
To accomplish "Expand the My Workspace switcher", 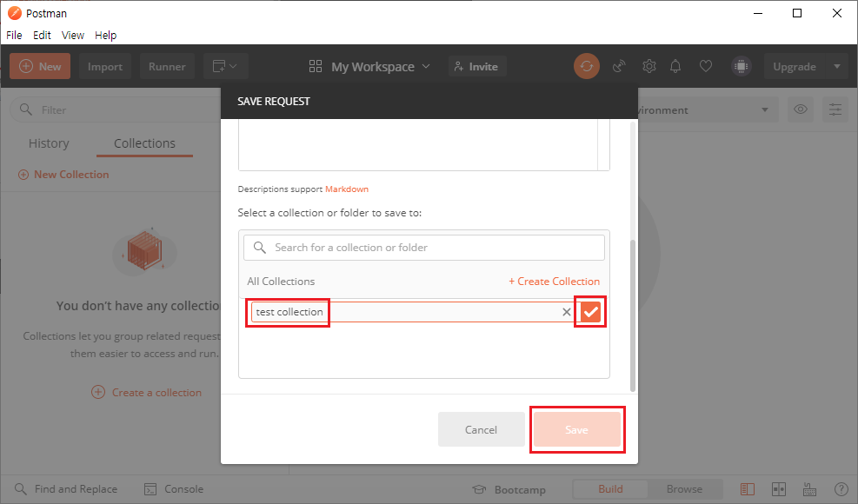I will pos(369,66).
